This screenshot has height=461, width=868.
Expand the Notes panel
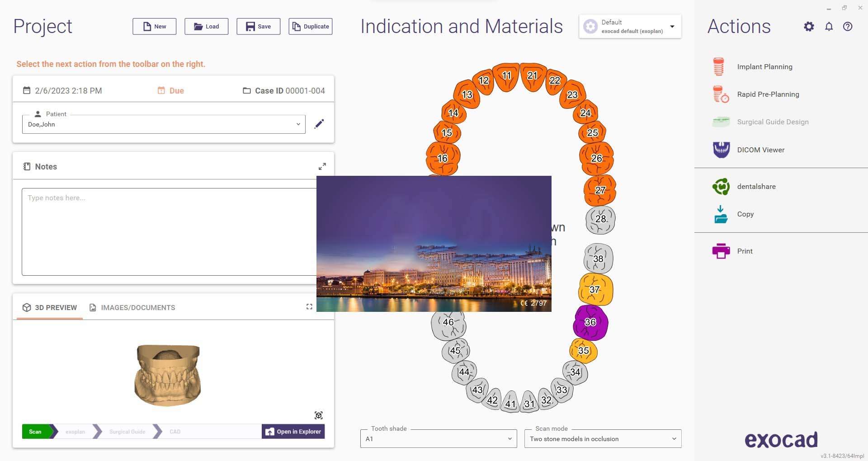point(322,167)
